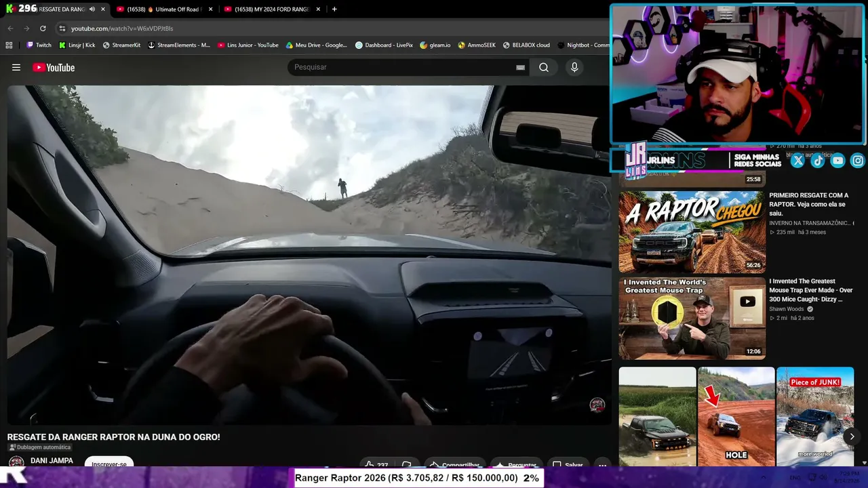Open the BELABOX cloud bookmark
This screenshot has width=868, height=488.
click(x=526, y=45)
